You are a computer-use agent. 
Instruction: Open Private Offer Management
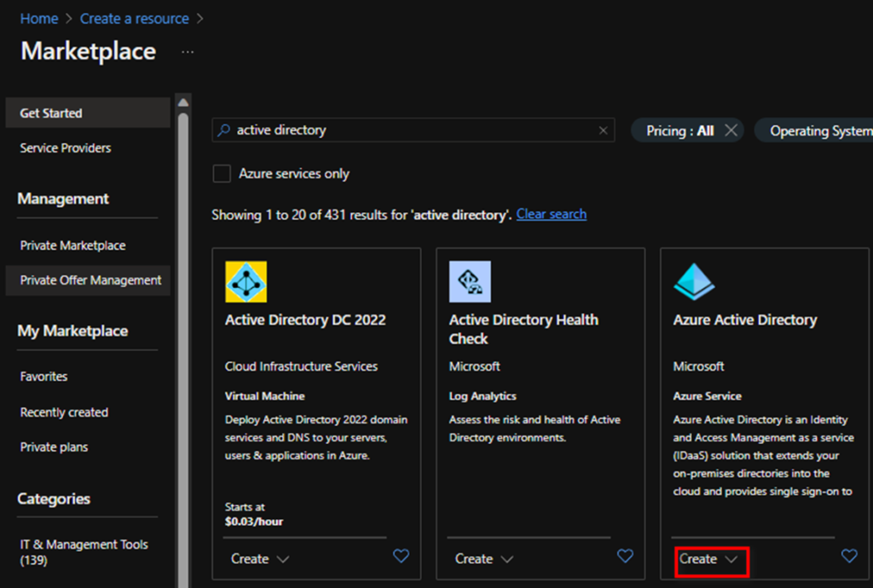click(x=88, y=280)
